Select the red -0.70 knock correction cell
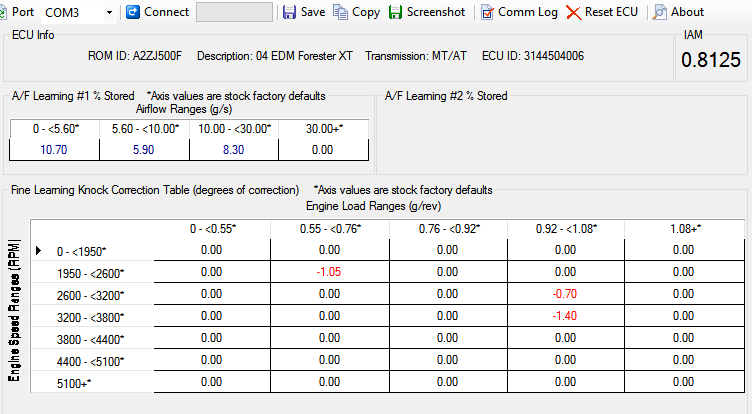This screenshot has height=414, width=752. coord(565,294)
